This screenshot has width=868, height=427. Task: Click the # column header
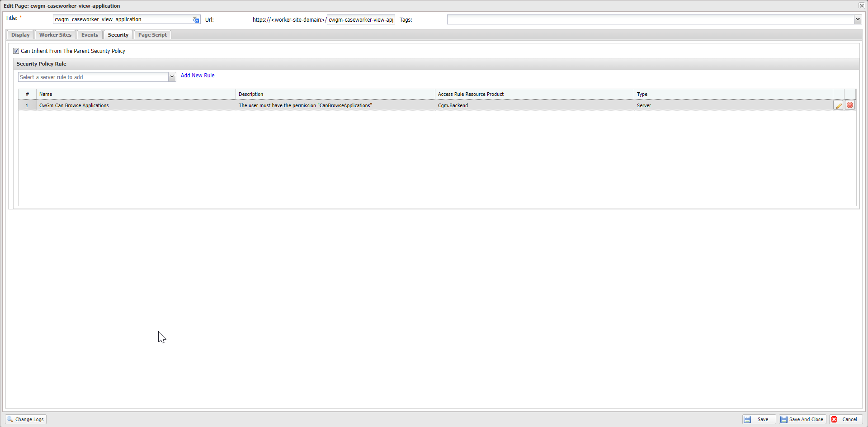click(x=27, y=94)
